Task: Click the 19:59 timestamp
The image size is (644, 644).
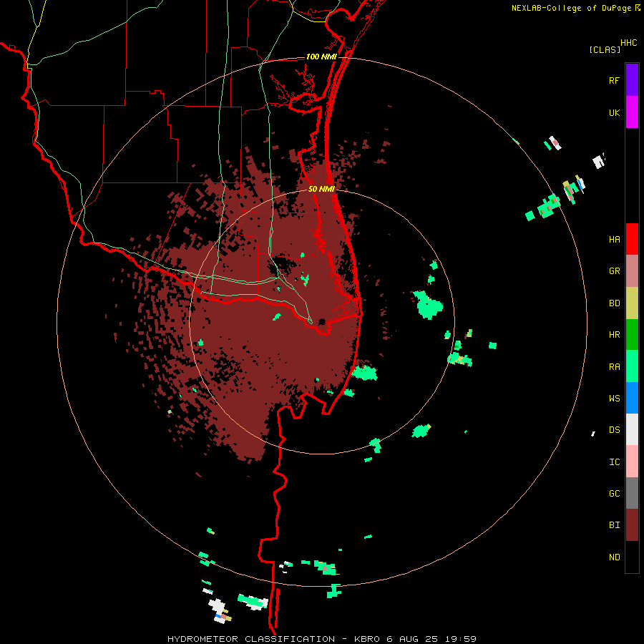Action: click(x=460, y=639)
